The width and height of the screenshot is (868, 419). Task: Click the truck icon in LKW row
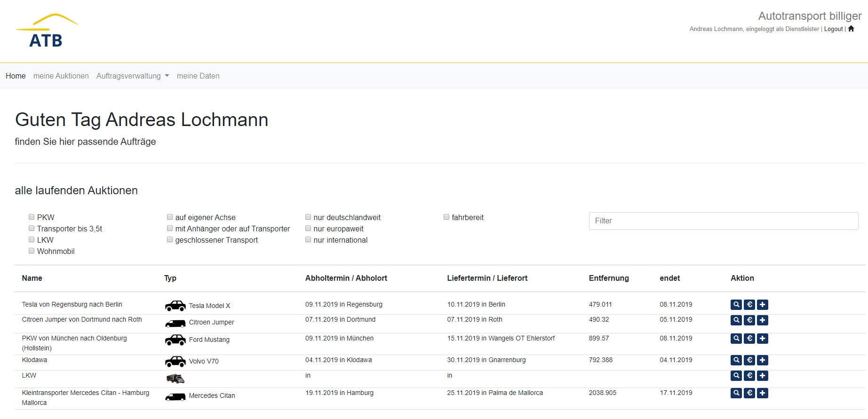[175, 379]
